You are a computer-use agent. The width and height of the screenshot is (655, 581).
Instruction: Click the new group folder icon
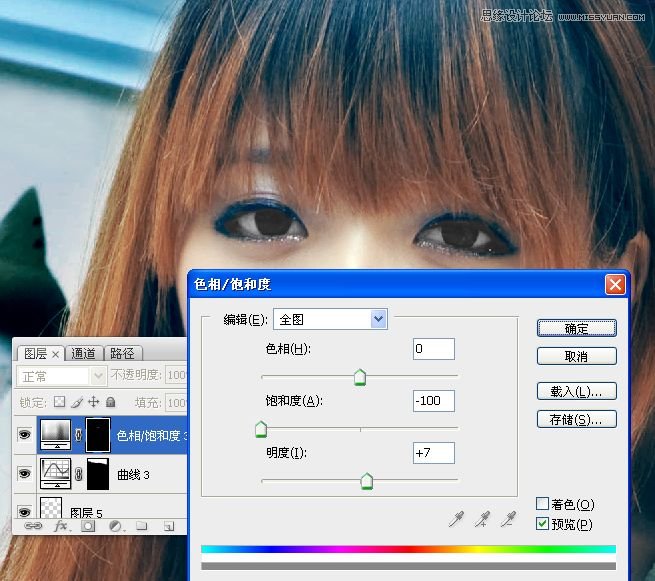click(x=142, y=525)
